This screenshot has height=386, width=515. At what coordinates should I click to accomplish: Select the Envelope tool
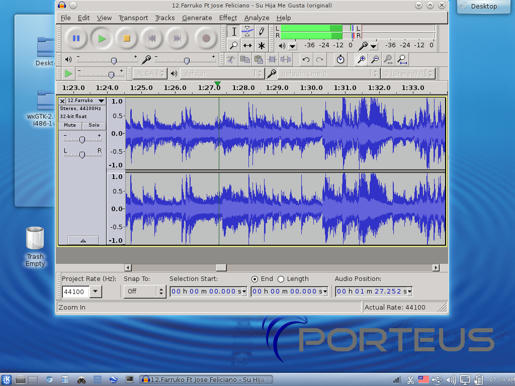tap(247, 32)
